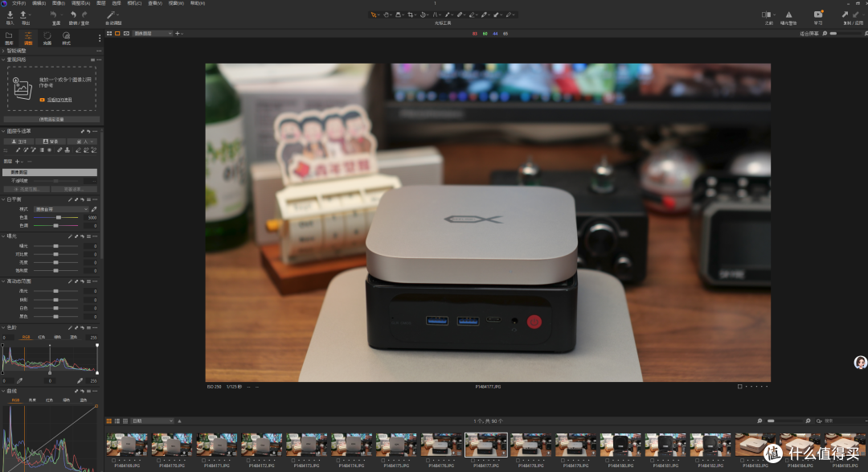
Task: Expand the 智能调整 panel
Action: pos(3,51)
